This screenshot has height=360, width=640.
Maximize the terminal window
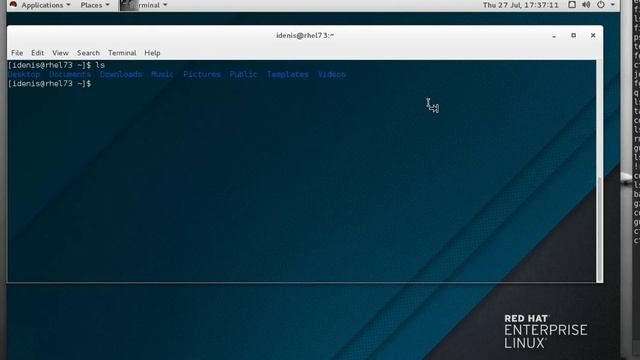573,36
